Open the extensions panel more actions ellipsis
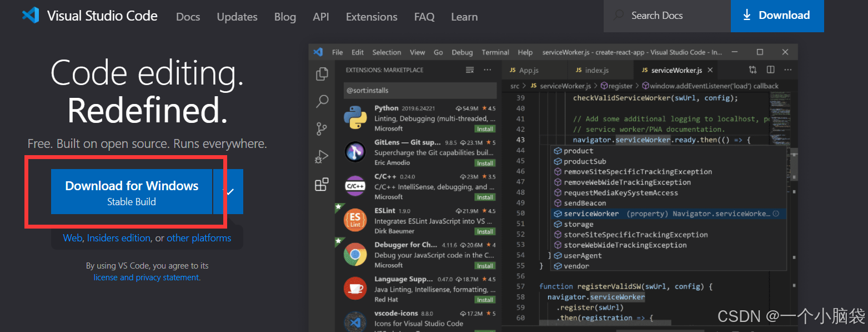Image resolution: width=868 pixels, height=332 pixels. pyautogui.click(x=487, y=70)
